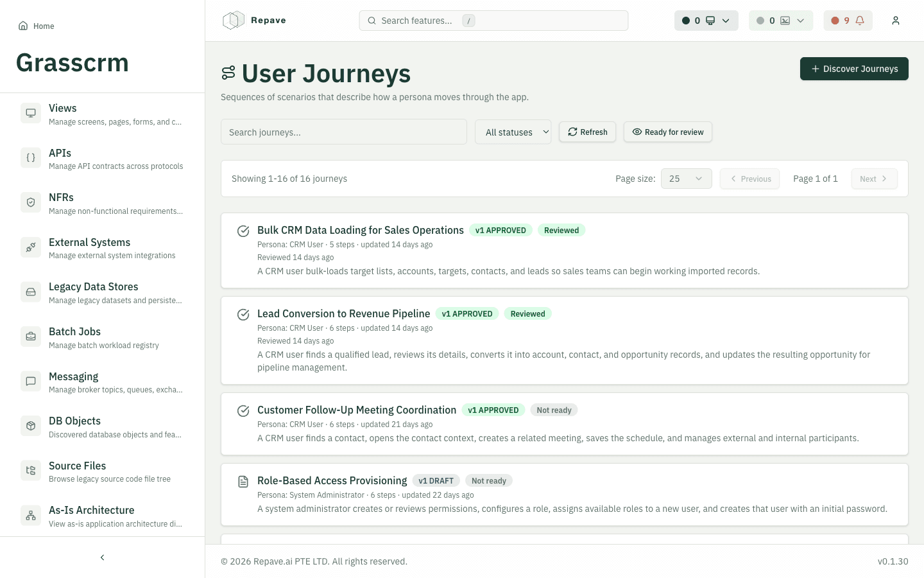924x578 pixels.
Task: Click the v0.1.30 version text
Action: pyautogui.click(x=893, y=561)
